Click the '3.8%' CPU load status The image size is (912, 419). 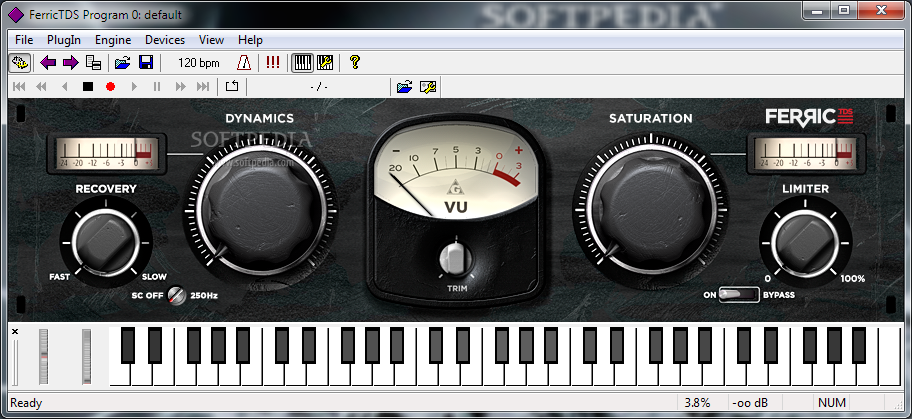point(697,402)
